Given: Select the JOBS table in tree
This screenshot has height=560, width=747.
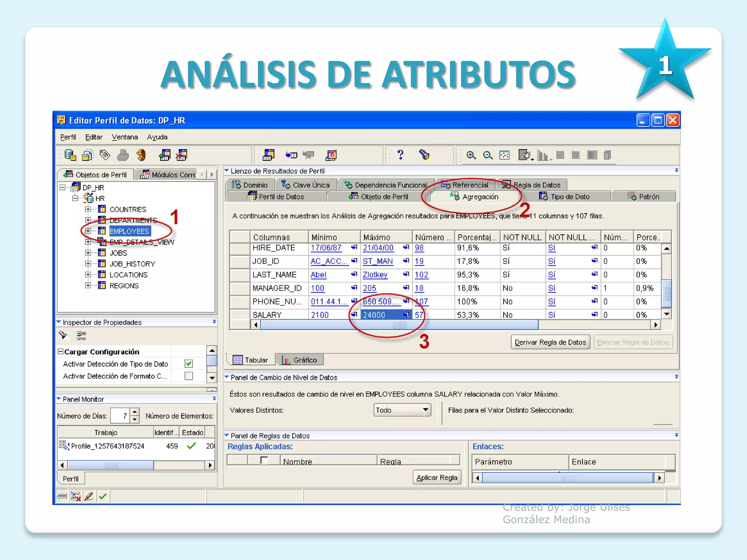Looking at the screenshot, I should (118, 253).
